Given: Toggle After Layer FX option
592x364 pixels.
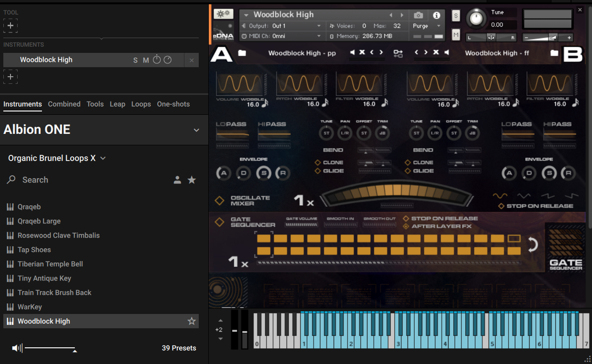Looking at the screenshot, I should click(406, 226).
